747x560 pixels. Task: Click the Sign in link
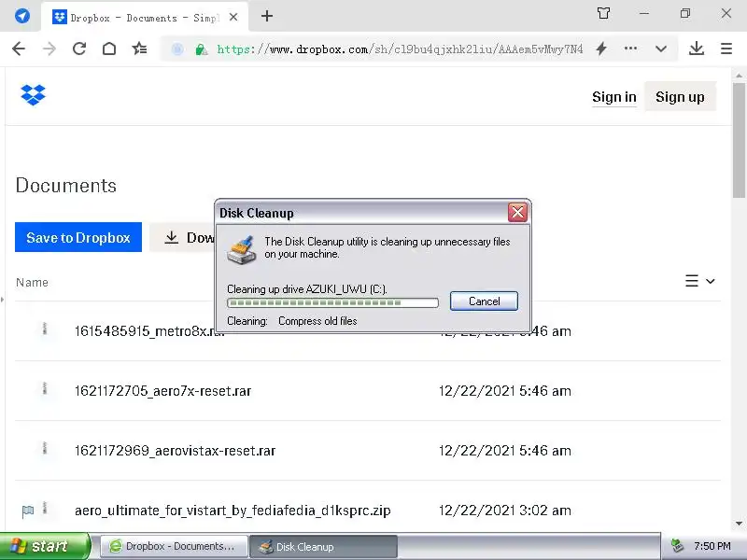(614, 97)
